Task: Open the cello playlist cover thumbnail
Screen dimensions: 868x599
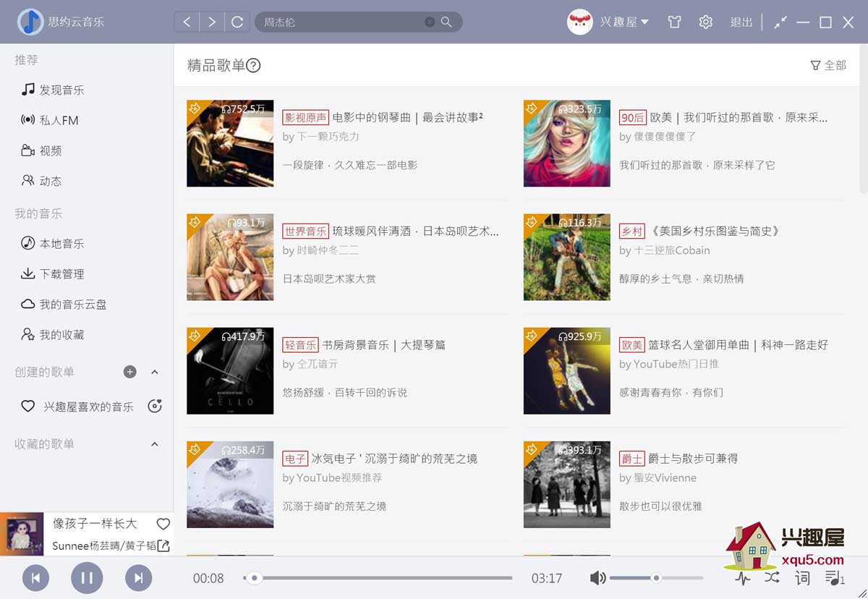Action: 230,370
